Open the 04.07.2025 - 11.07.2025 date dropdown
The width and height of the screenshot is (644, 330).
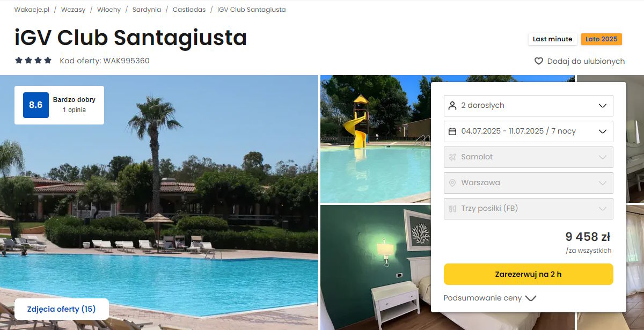point(529,131)
